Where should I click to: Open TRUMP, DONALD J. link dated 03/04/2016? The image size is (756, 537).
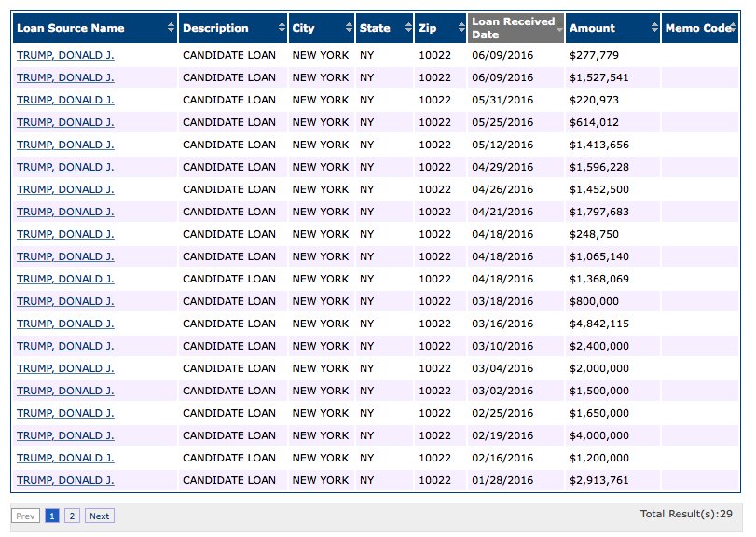(65, 368)
